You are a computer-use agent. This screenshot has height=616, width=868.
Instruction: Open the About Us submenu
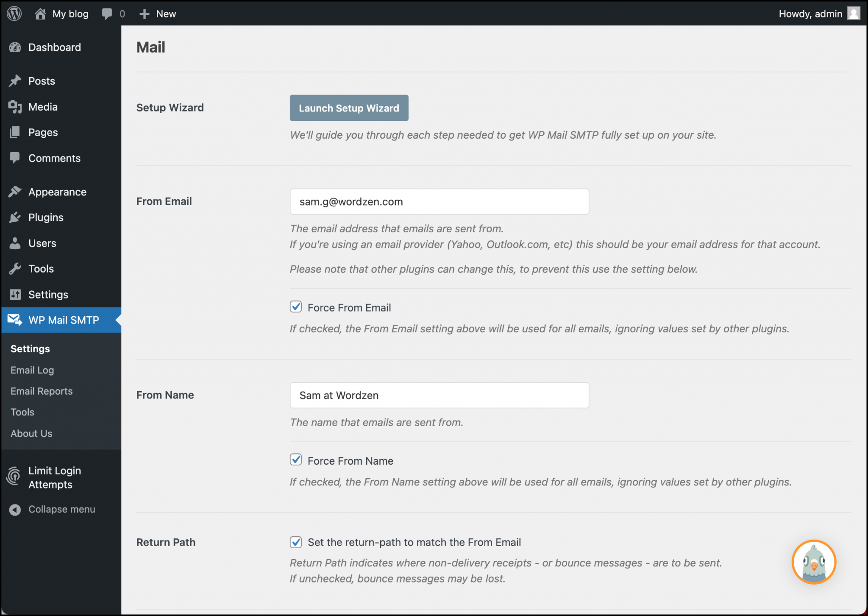tap(31, 433)
